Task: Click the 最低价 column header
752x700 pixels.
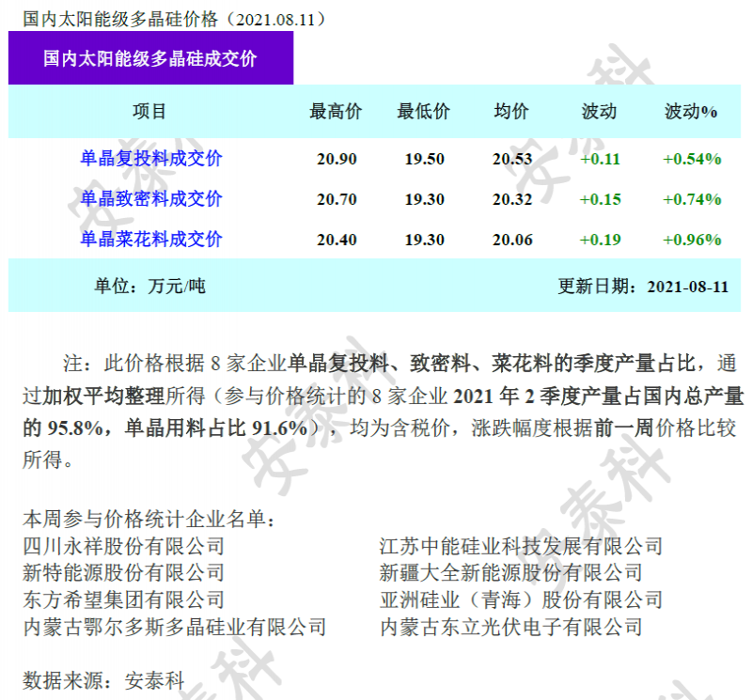Action: point(424,112)
